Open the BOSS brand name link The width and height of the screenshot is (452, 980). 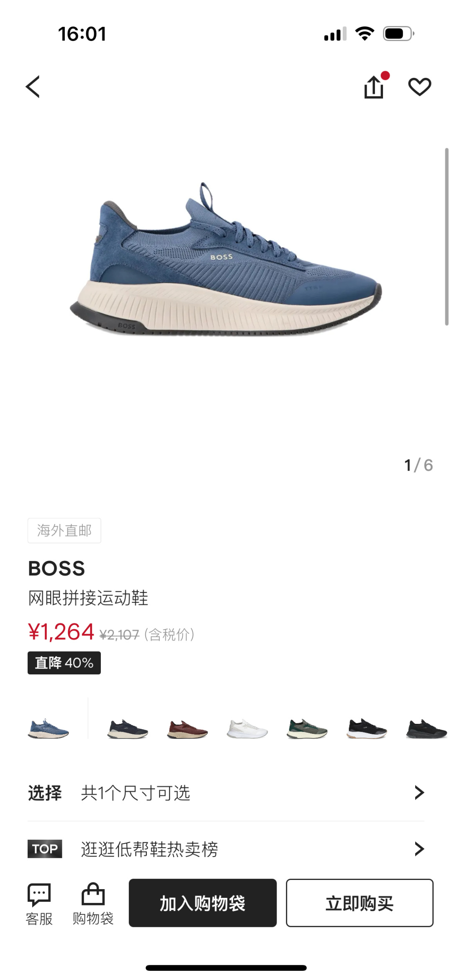56,568
